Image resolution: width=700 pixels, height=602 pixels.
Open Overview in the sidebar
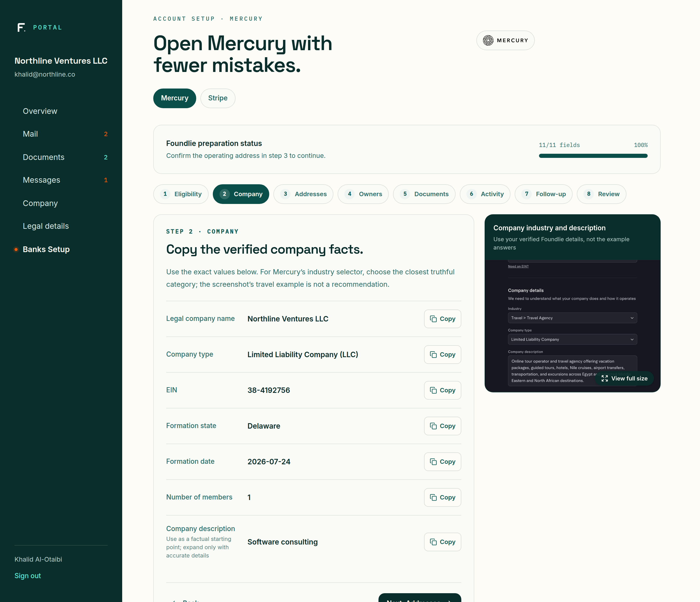[40, 111]
